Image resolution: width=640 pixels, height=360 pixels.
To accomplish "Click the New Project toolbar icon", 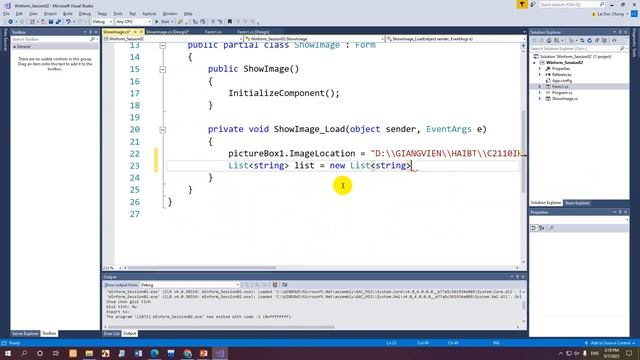I will tap(32, 22).
